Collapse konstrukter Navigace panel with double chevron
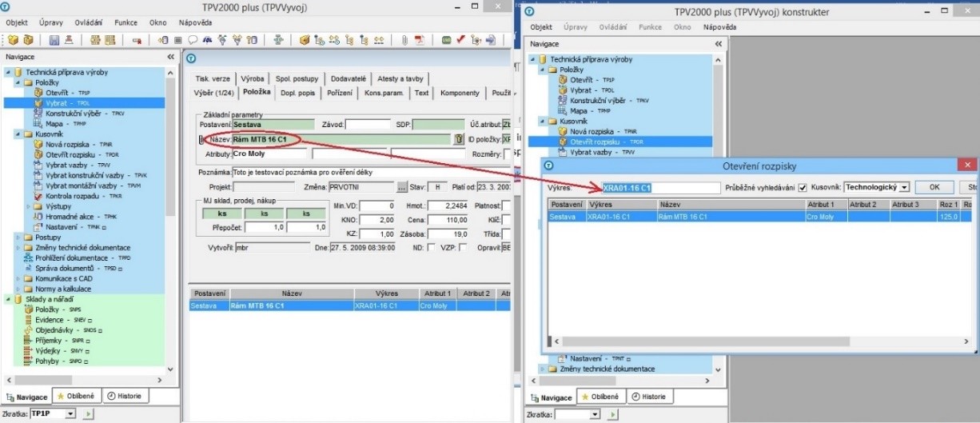The width and height of the screenshot is (980, 423). [718, 44]
